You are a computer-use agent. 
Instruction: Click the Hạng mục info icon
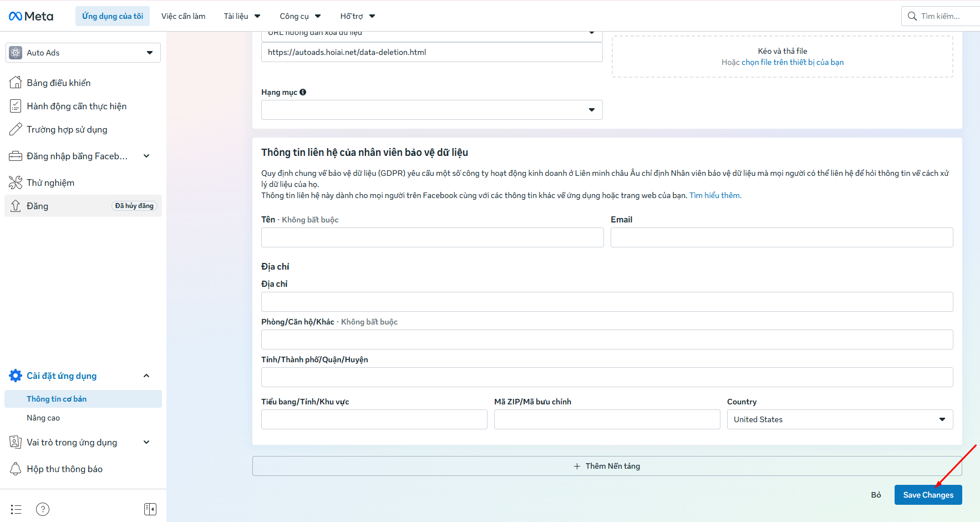(x=303, y=92)
